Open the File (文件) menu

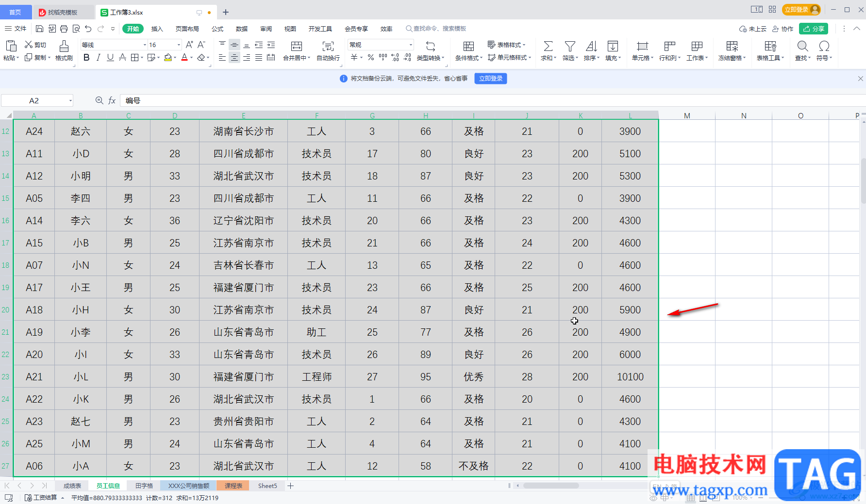click(16, 29)
